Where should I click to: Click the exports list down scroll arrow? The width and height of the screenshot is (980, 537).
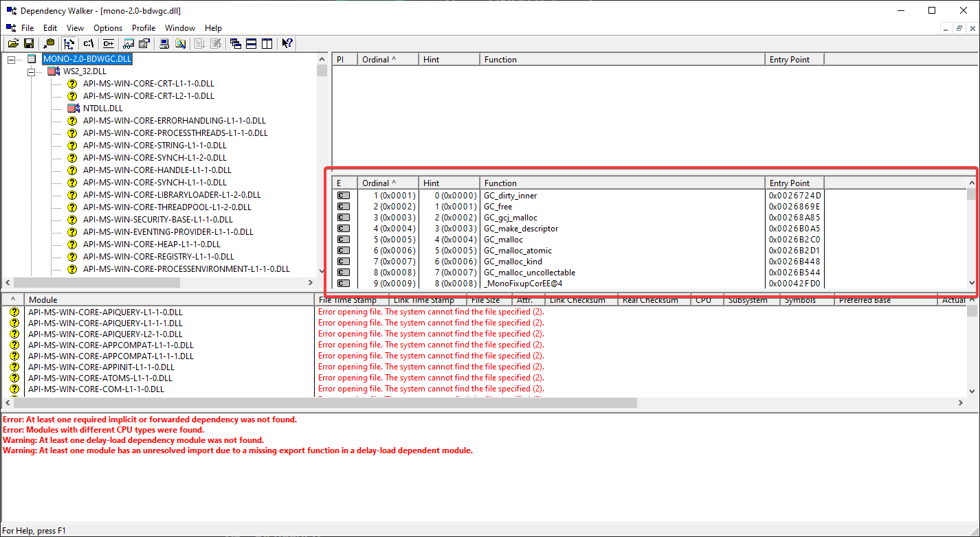[972, 283]
